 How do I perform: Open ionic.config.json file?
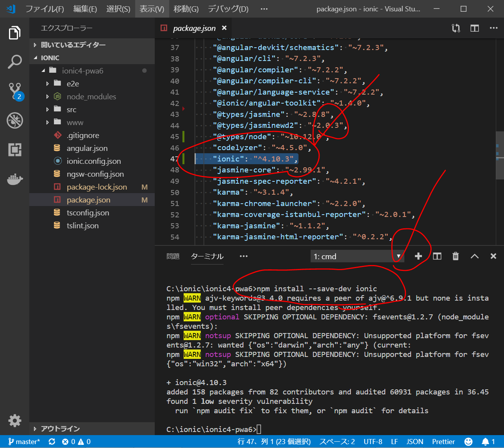click(92, 161)
